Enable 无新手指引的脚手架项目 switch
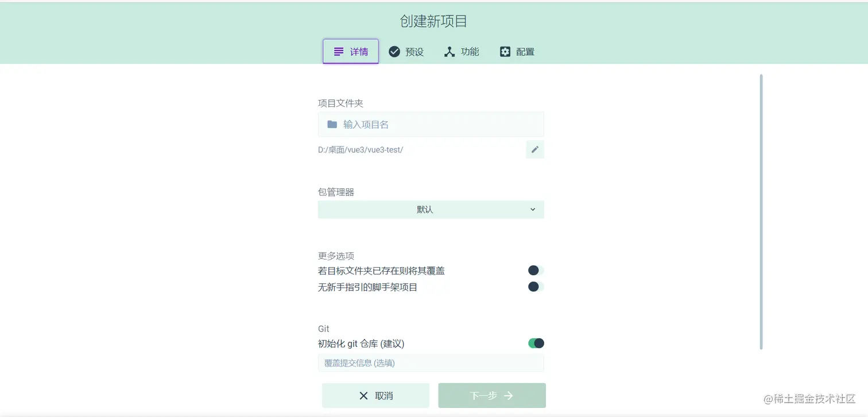 coord(536,287)
